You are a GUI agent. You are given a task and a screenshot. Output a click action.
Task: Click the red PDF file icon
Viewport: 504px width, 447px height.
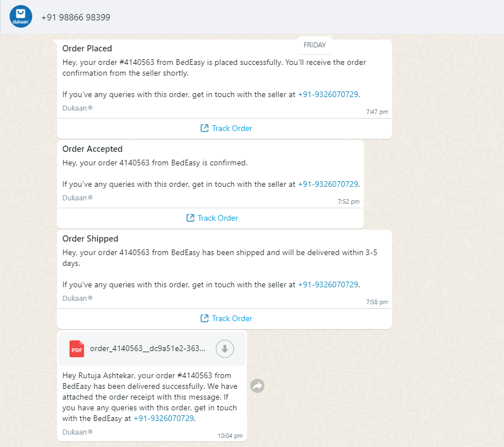tap(77, 349)
